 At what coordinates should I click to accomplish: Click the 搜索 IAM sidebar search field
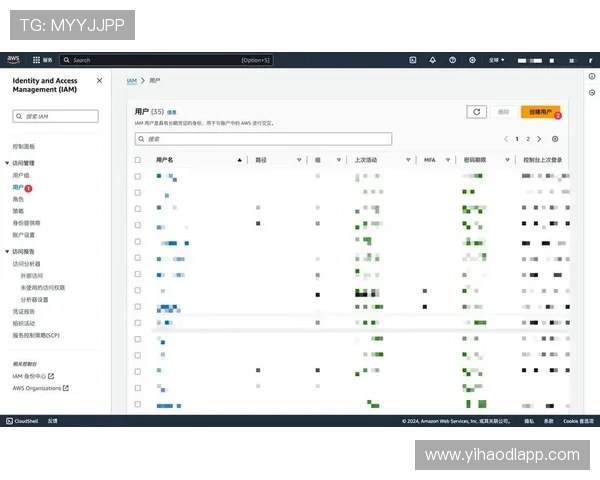pyautogui.click(x=59, y=117)
